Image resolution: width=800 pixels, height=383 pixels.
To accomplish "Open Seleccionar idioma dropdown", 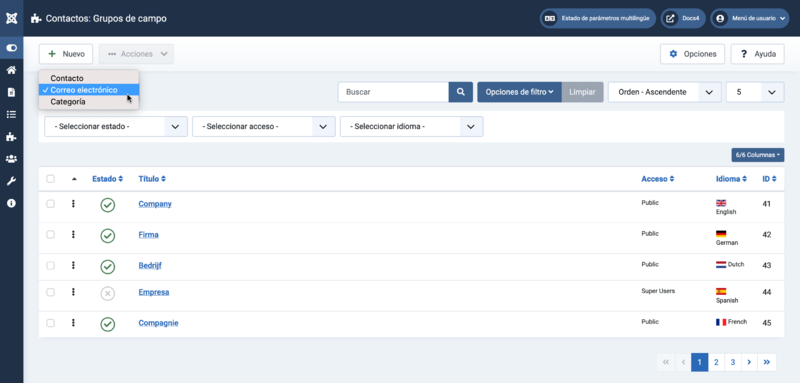I will pyautogui.click(x=412, y=126).
